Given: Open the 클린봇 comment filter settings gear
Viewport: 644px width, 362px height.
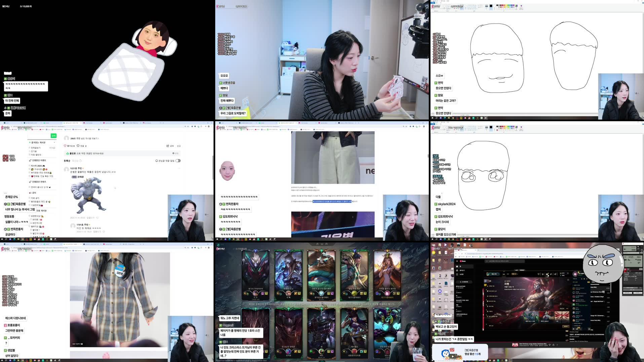Looking at the screenshot, I should click(x=173, y=154).
